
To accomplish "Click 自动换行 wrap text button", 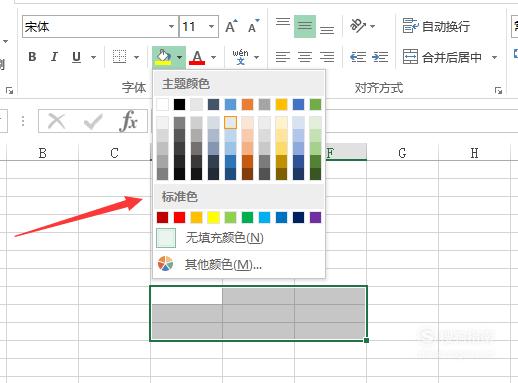I will 436,26.
